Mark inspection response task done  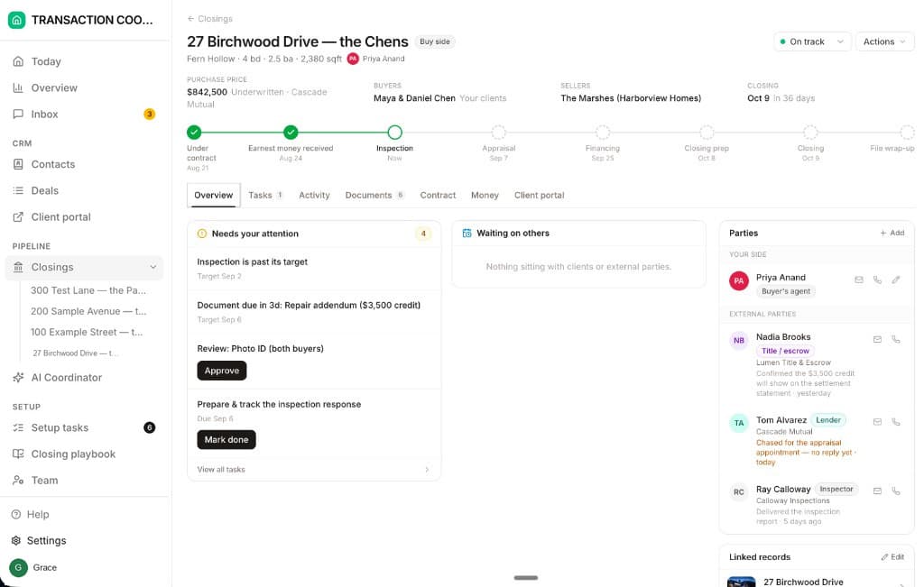coord(226,439)
